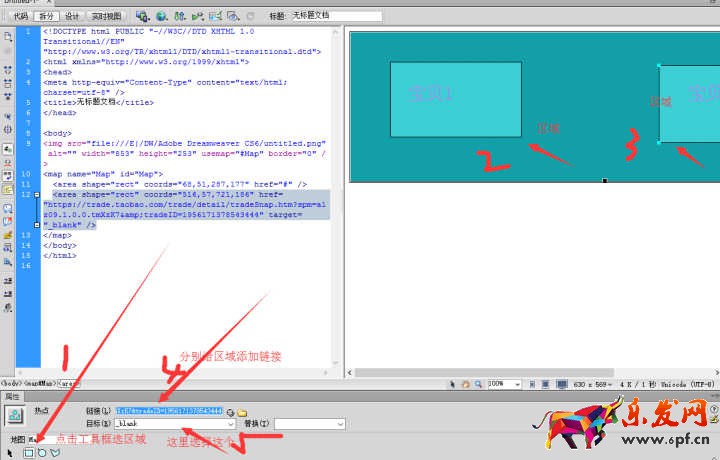The width and height of the screenshot is (720, 460).
Task: Open the 目标 target dropdown
Action: click(229, 424)
